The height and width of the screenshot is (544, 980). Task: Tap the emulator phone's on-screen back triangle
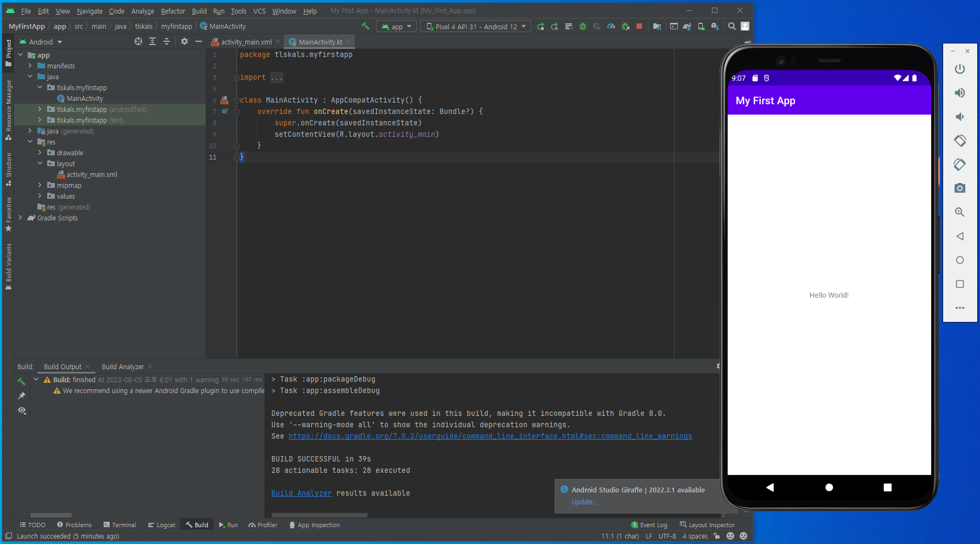(770, 487)
